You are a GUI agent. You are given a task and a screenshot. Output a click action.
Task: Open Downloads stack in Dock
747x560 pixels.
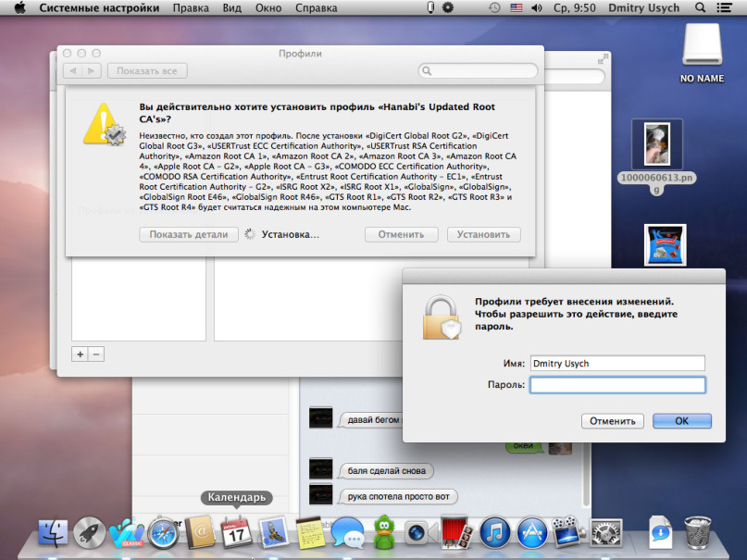click(x=660, y=532)
